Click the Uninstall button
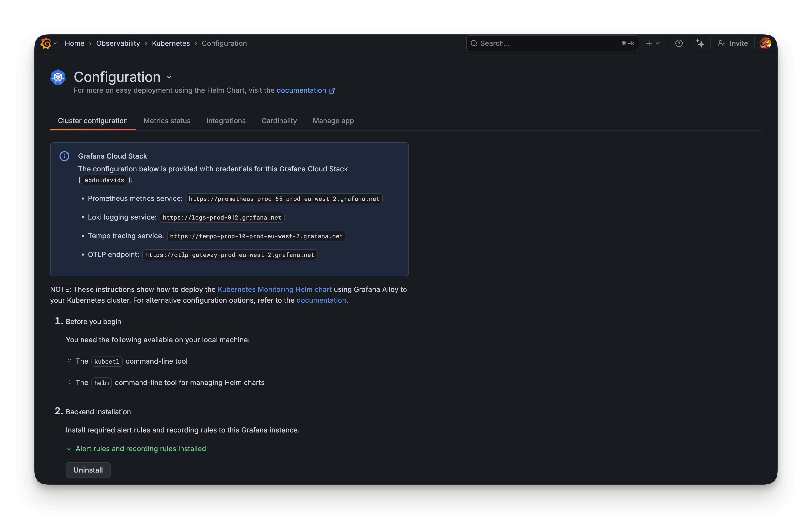This screenshot has height=519, width=812. click(88, 470)
